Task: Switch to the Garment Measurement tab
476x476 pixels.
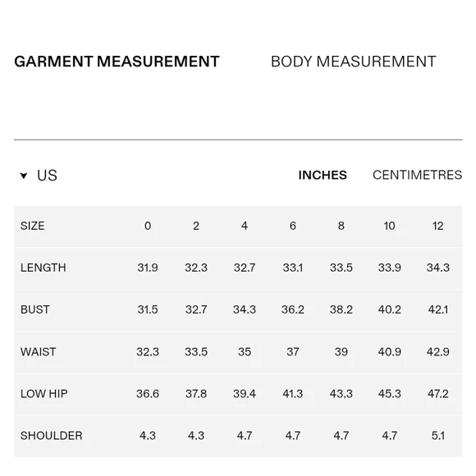Action: [x=117, y=62]
